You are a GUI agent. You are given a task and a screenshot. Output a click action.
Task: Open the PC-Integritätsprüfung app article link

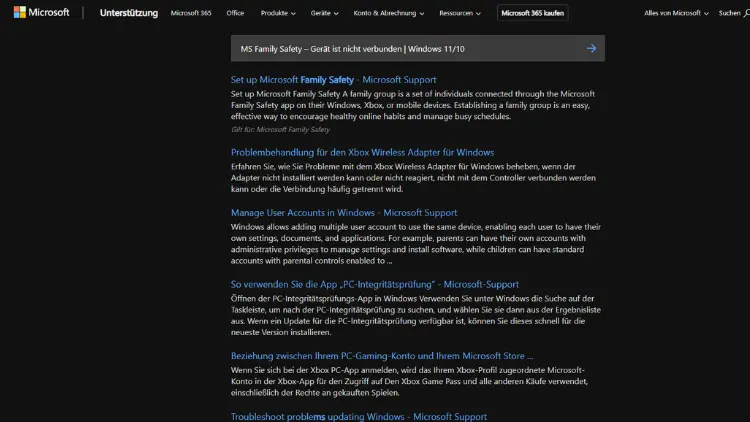click(374, 284)
